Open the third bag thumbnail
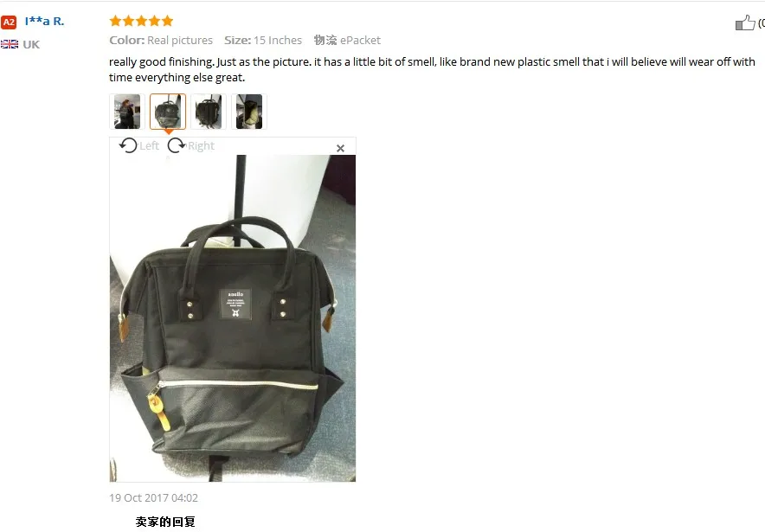 tap(209, 112)
